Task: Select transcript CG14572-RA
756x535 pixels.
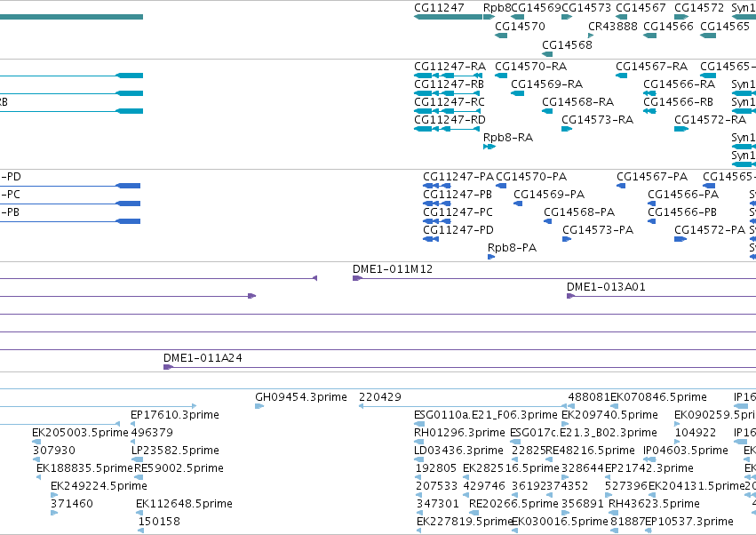Action: click(710, 120)
